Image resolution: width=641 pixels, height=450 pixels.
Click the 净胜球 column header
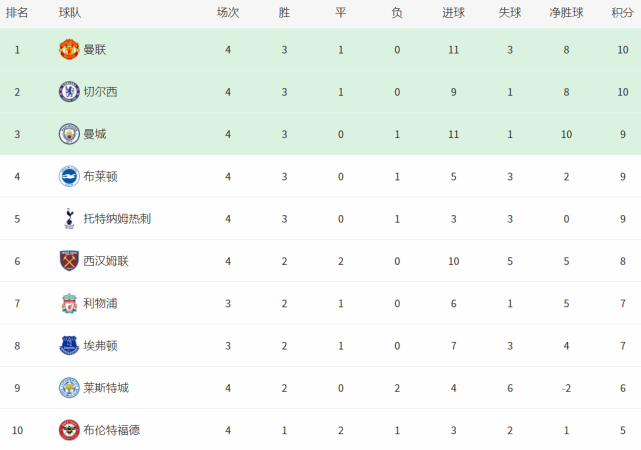pyautogui.click(x=566, y=13)
